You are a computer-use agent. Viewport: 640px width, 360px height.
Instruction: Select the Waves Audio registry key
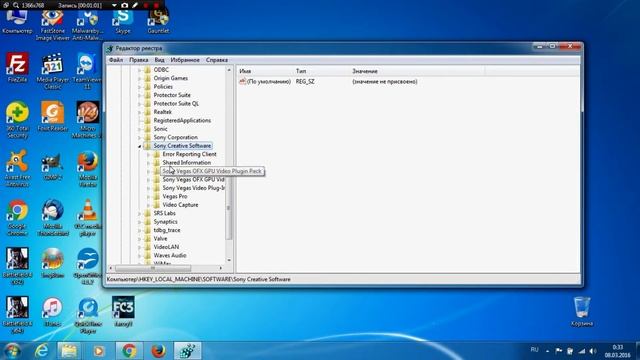pos(170,256)
